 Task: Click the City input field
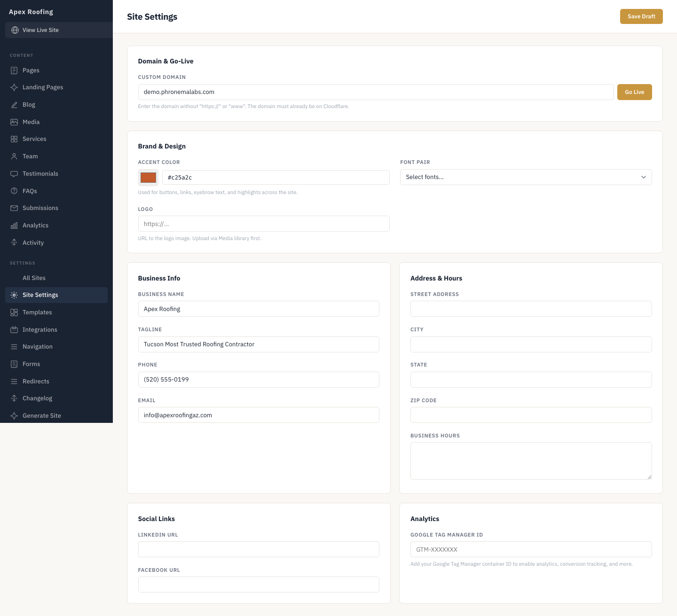click(531, 344)
